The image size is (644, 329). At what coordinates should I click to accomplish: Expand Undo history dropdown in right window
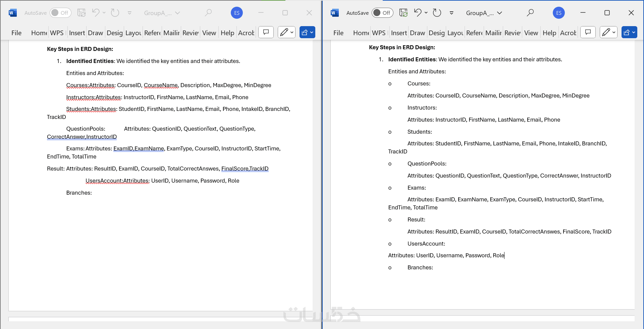click(426, 13)
